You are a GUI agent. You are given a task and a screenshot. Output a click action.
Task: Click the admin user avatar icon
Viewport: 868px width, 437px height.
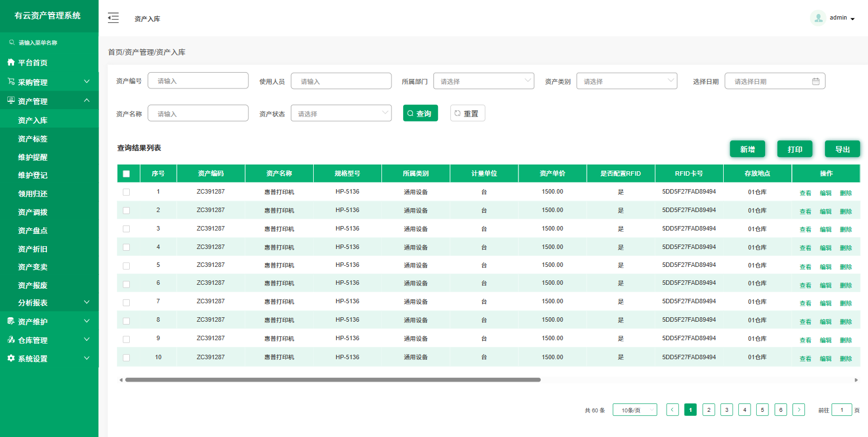tap(818, 18)
